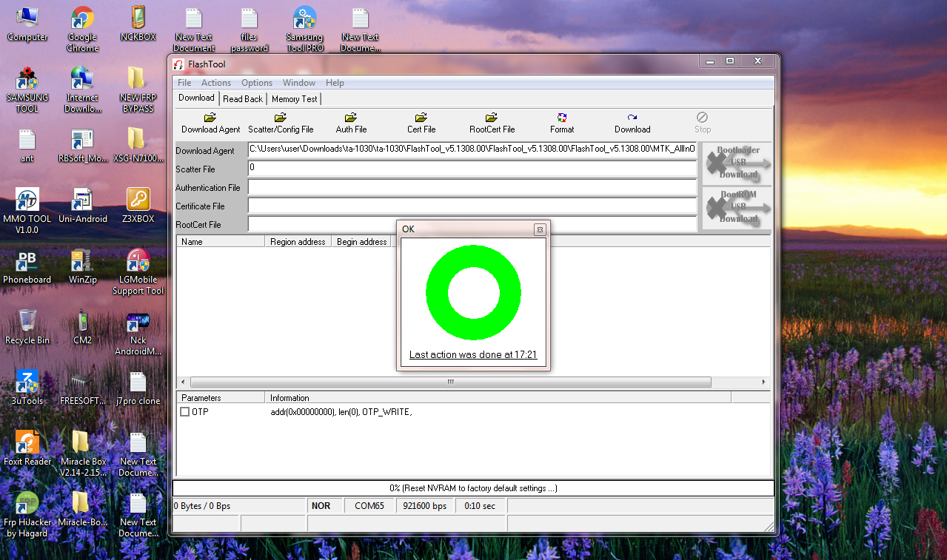The width and height of the screenshot is (947, 560).
Task: Click the Region address column header
Action: (298, 242)
